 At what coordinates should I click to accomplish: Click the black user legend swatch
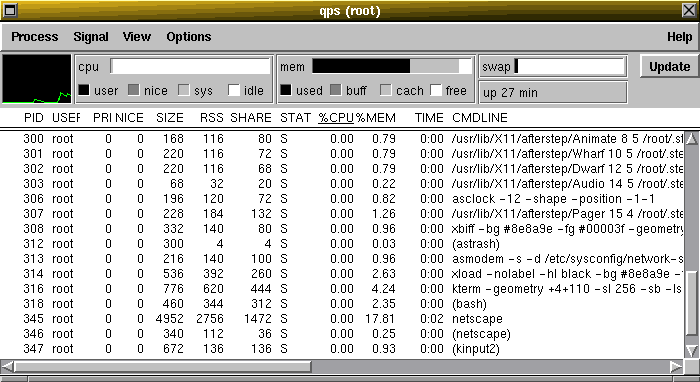(84, 90)
